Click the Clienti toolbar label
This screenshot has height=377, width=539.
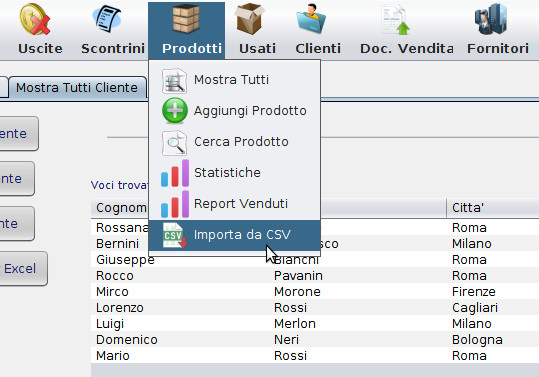(318, 48)
